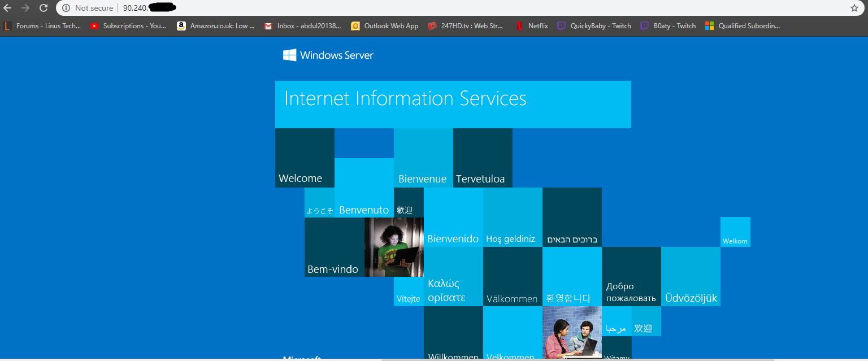Click the Benvenuto tile
868x361 pixels.
click(x=364, y=188)
